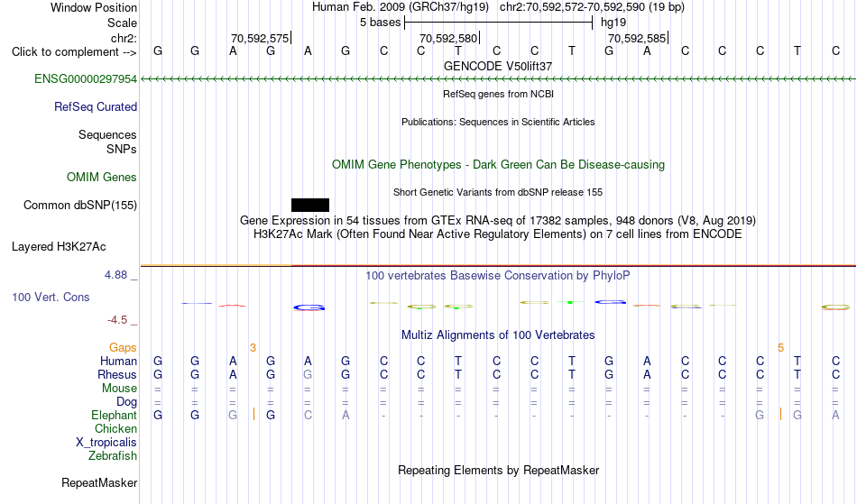
Task: Click '100 vertebrates Basewise Conservation by PhyloP' title
Action: click(498, 275)
